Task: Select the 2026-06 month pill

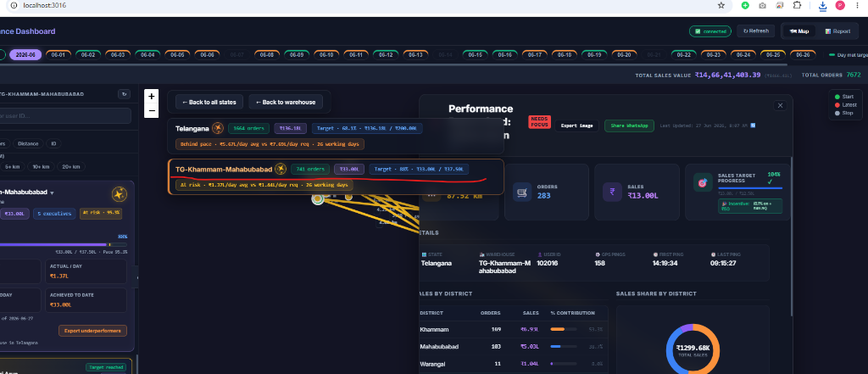Action: [x=25, y=55]
